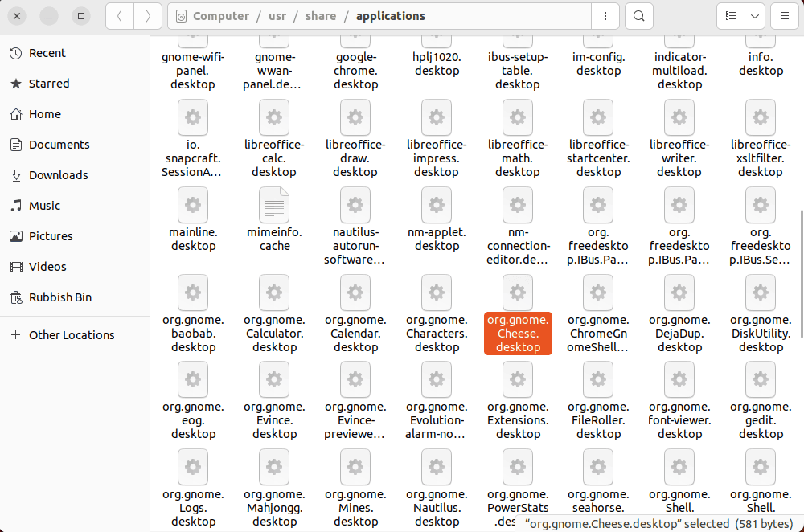Click the vertical scrollbar on the right
This screenshot has height=532, width=804.
coord(798,265)
